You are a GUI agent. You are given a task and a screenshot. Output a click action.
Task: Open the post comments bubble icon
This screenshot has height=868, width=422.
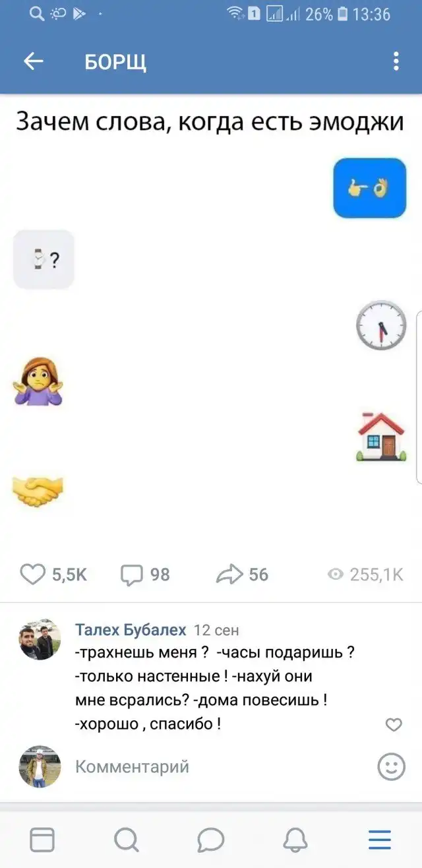point(132,574)
